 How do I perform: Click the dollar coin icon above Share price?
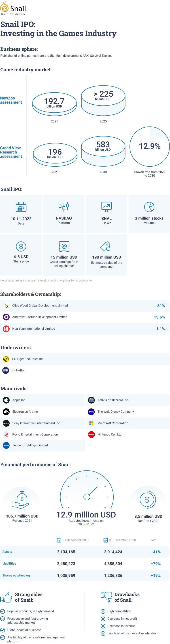coord(21,246)
